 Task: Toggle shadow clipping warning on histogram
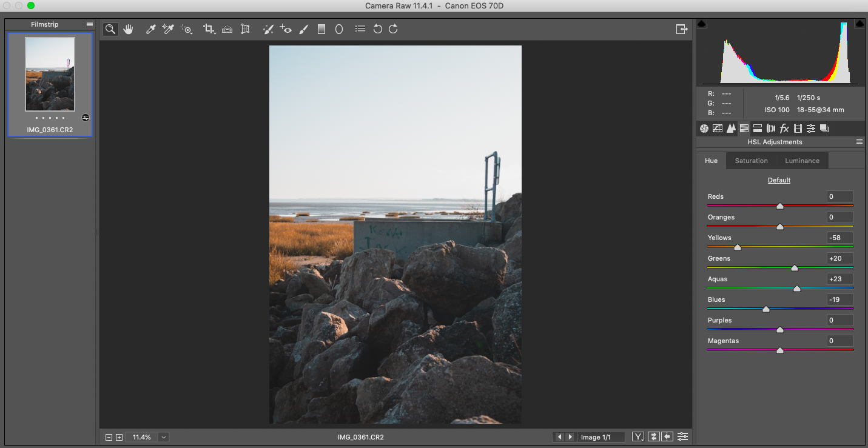(x=702, y=24)
